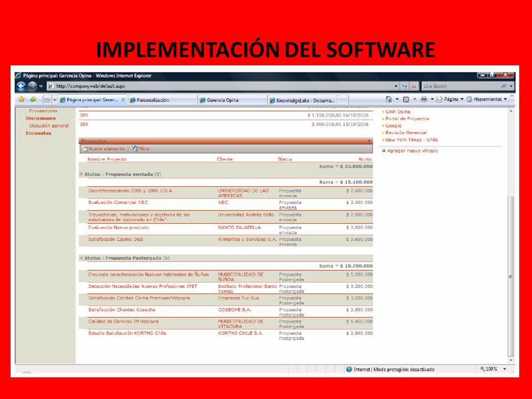Open Georeferenciación 2005 y 2006 UDLA project
The width and height of the screenshot is (532, 399).
(x=130, y=191)
